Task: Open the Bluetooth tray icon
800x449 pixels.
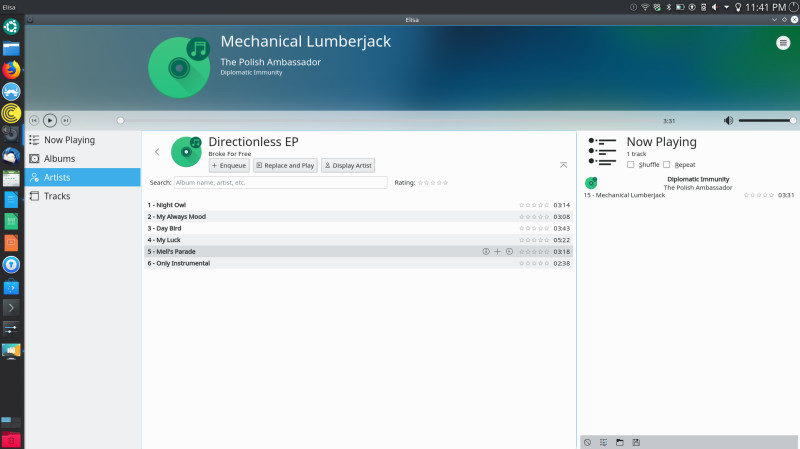Action: [668, 7]
